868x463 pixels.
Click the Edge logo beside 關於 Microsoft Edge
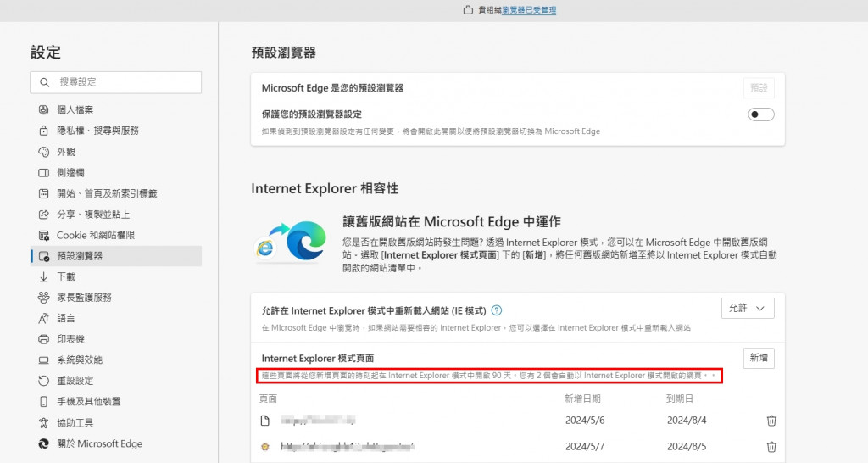(44, 443)
